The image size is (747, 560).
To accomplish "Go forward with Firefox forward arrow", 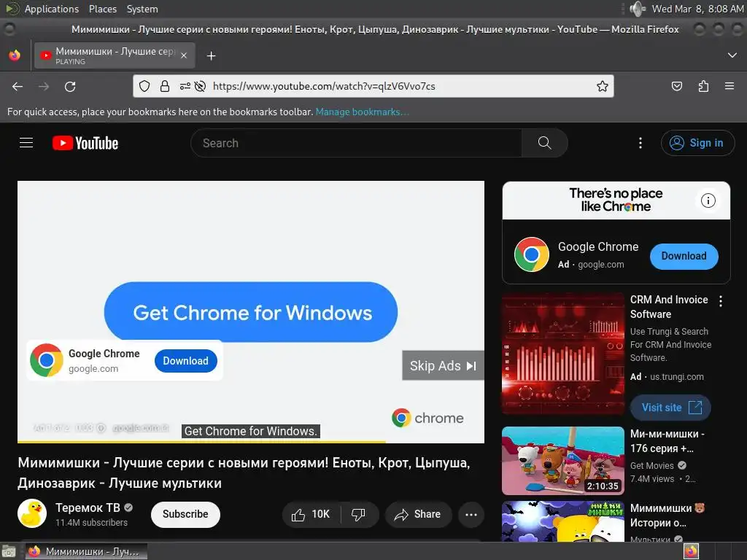I will pyautogui.click(x=44, y=87).
